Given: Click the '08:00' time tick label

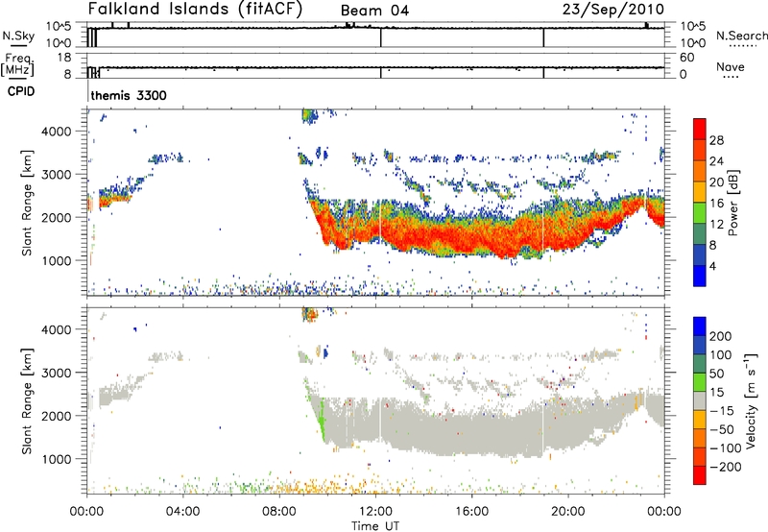Looking at the screenshot, I should (x=279, y=512).
